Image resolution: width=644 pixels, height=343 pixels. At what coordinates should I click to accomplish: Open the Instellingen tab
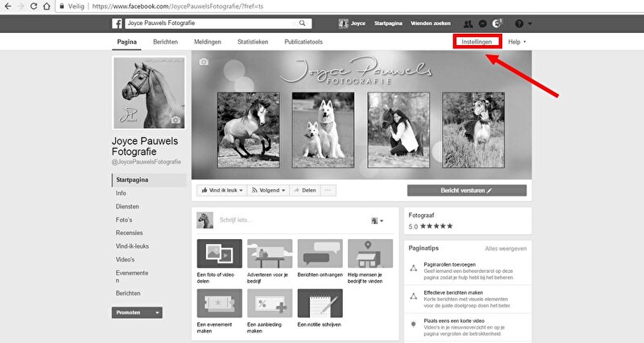tap(477, 41)
